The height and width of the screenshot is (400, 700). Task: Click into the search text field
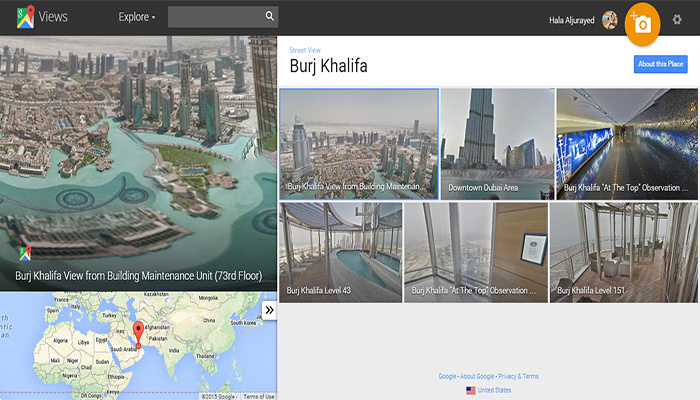coord(215,17)
